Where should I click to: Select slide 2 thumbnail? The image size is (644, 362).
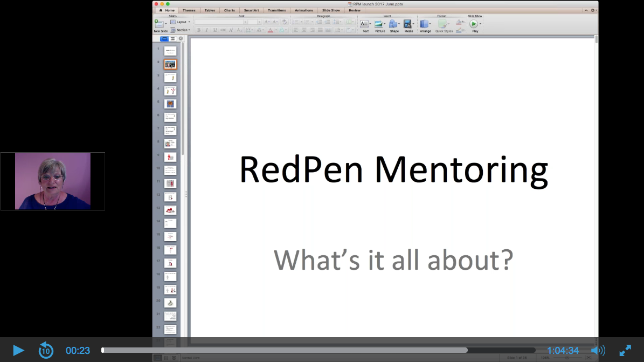[x=170, y=64]
